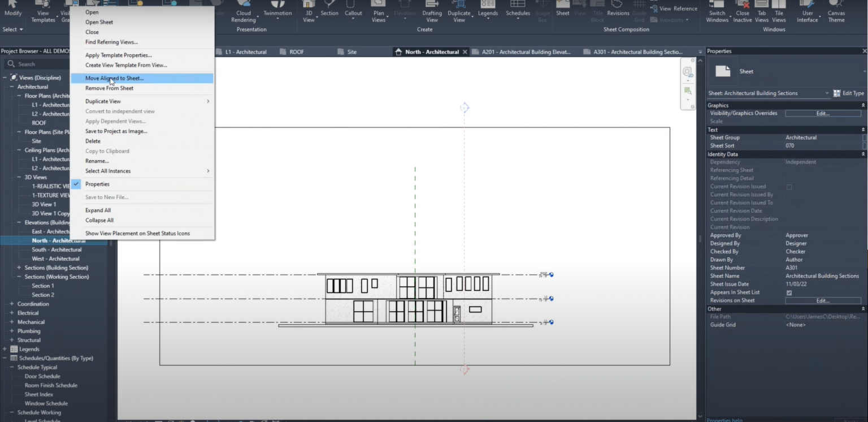Click the Edit Type button
The width and height of the screenshot is (868, 422).
pyautogui.click(x=849, y=93)
